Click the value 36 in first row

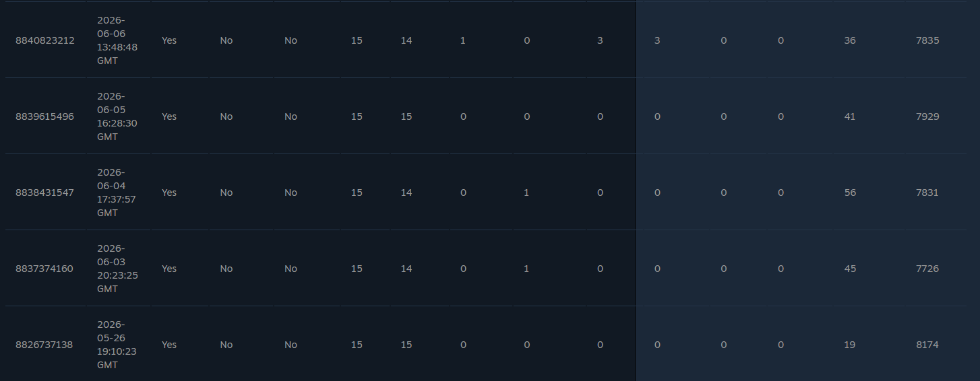click(850, 40)
